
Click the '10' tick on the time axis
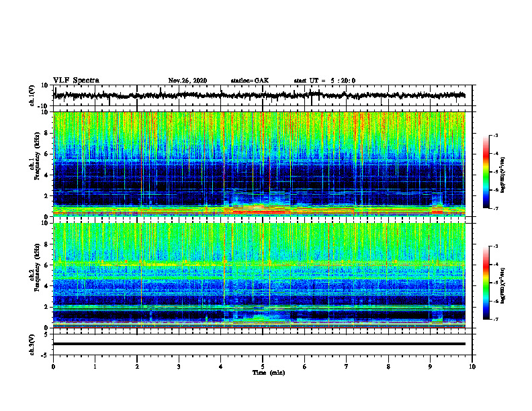pyautogui.click(x=472, y=367)
